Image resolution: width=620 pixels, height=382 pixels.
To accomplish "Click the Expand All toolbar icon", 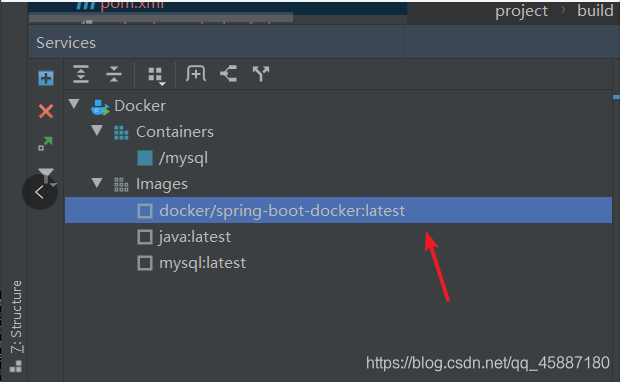I will point(81,74).
